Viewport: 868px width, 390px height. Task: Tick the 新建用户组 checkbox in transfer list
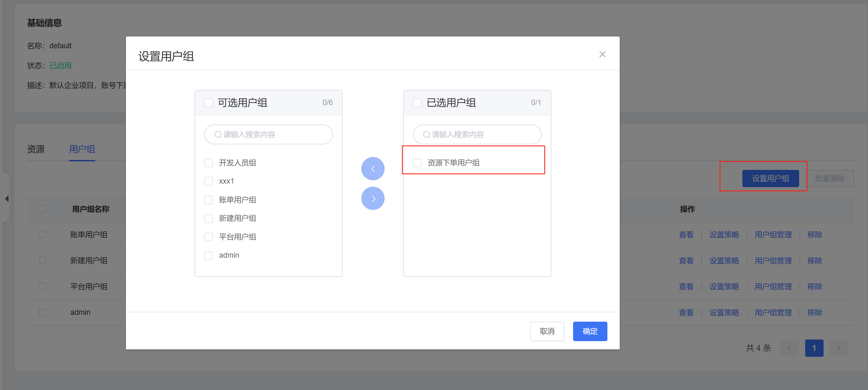click(208, 218)
